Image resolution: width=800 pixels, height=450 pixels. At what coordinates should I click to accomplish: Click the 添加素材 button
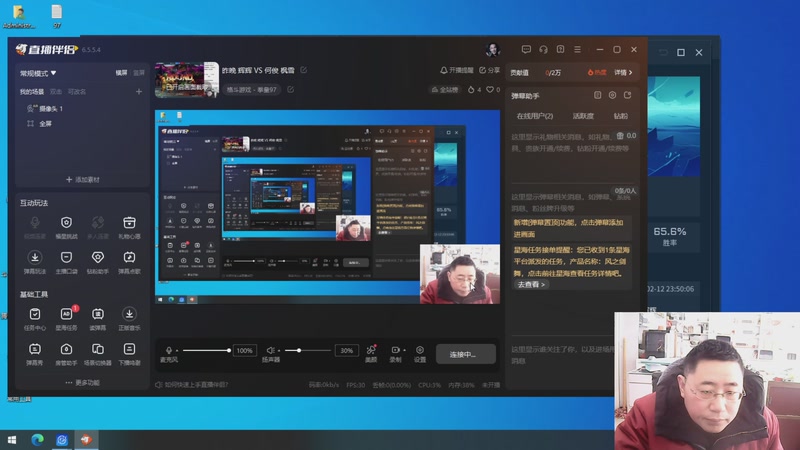coord(83,180)
